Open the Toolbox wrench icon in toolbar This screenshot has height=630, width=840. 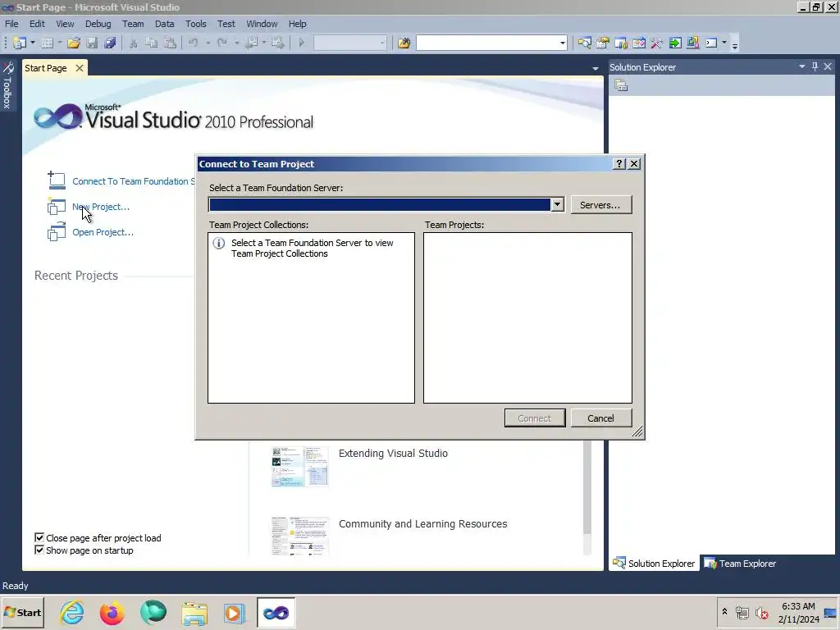(657, 43)
